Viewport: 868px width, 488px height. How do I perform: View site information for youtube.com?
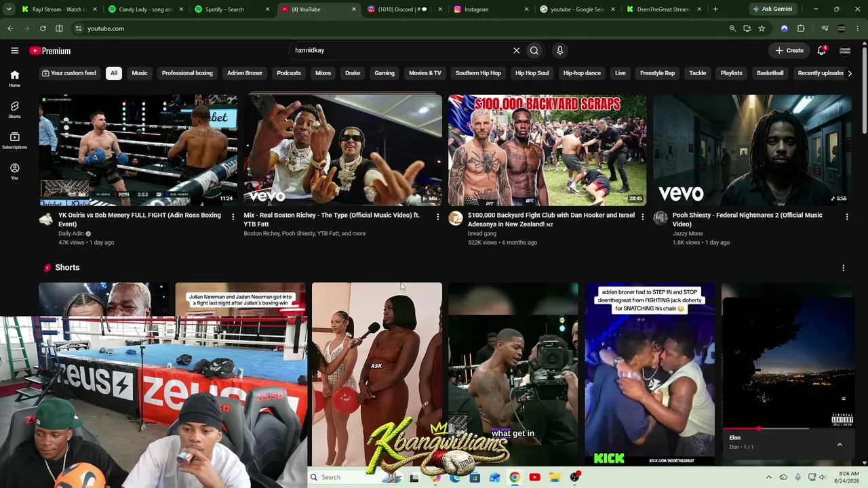point(79,28)
